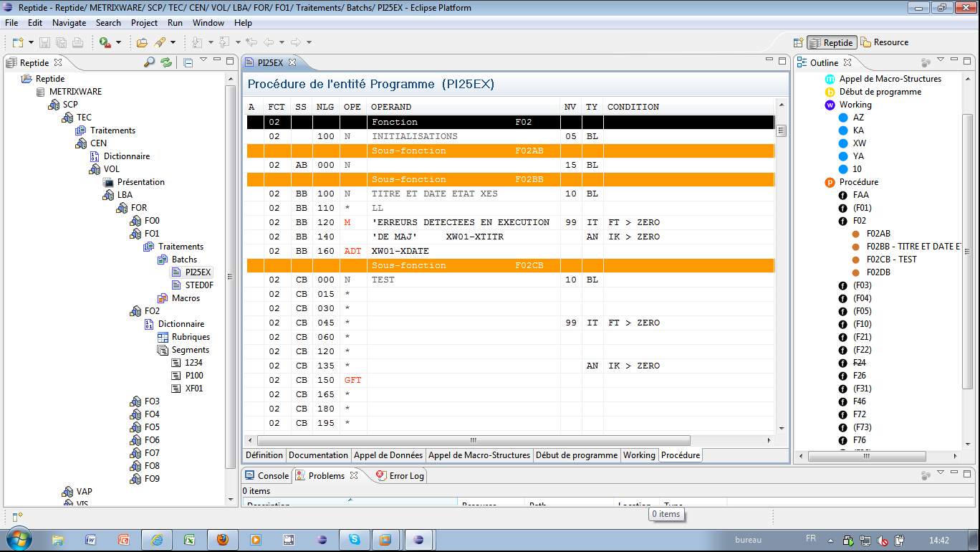Switch to the Resource perspective button
This screenshot has height=552, width=980.
click(885, 42)
